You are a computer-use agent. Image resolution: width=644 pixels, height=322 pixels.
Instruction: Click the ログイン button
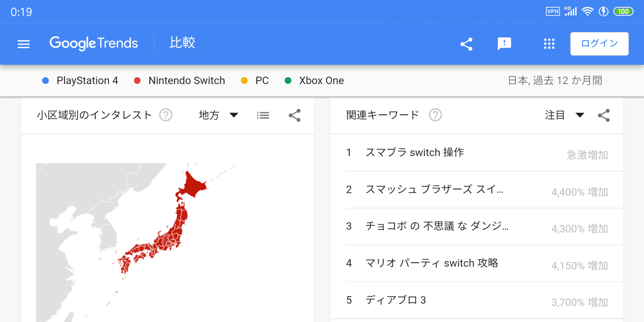[599, 44]
